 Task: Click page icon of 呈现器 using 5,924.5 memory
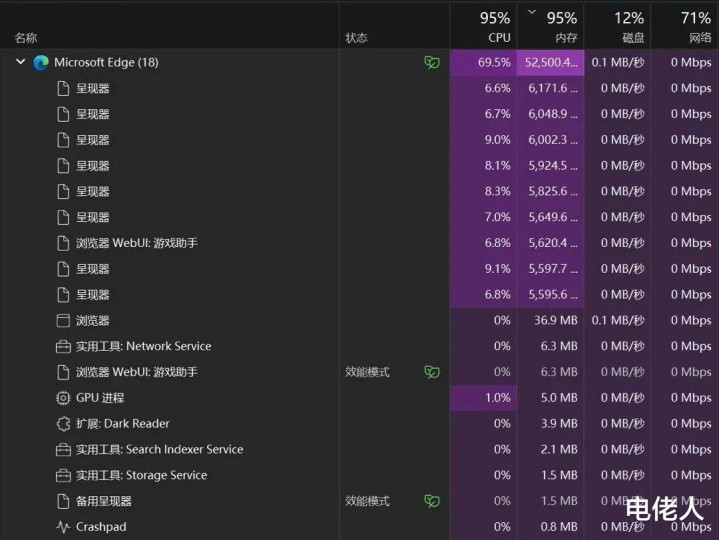(63, 165)
